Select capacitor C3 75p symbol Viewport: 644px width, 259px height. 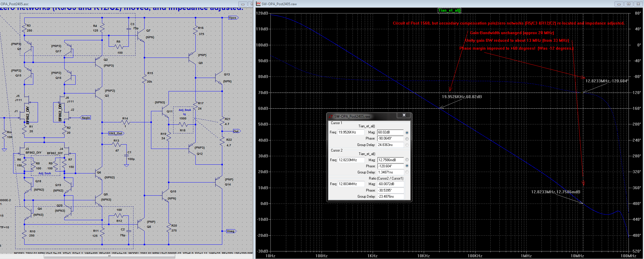click(129, 29)
